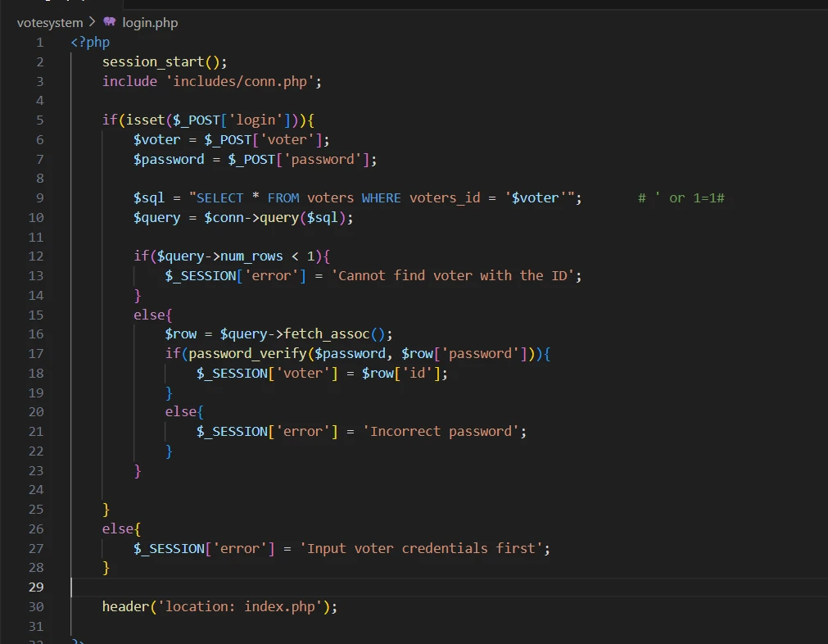This screenshot has height=644, width=828.
Task: Click the else keyword on line 26
Action: [118, 528]
